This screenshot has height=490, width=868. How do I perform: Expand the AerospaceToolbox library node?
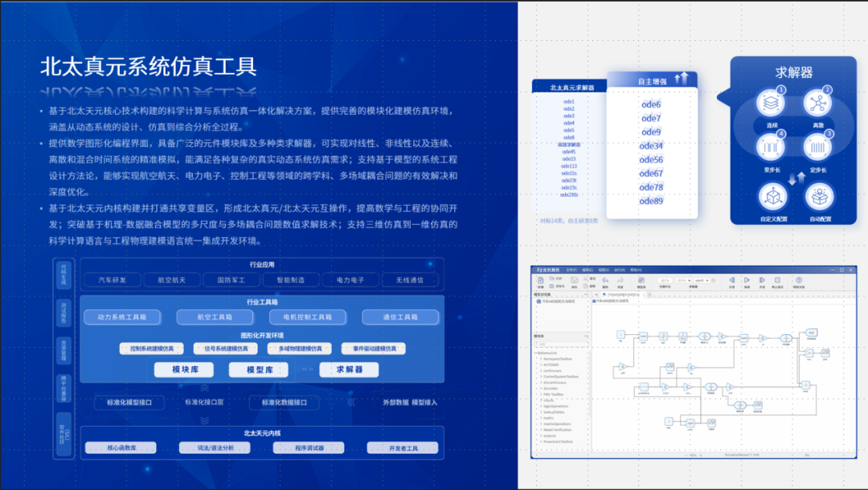coord(541,359)
